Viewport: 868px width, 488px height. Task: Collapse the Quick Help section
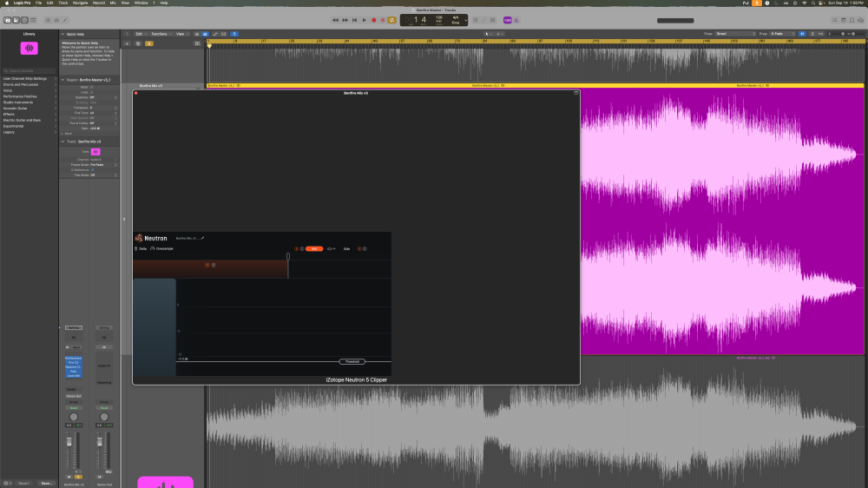click(x=62, y=35)
